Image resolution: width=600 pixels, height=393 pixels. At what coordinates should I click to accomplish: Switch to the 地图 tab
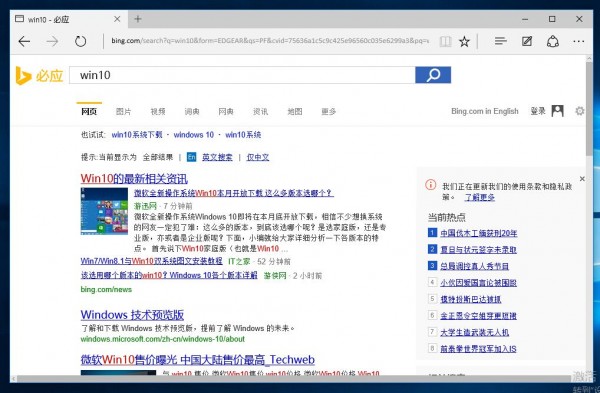pos(295,111)
